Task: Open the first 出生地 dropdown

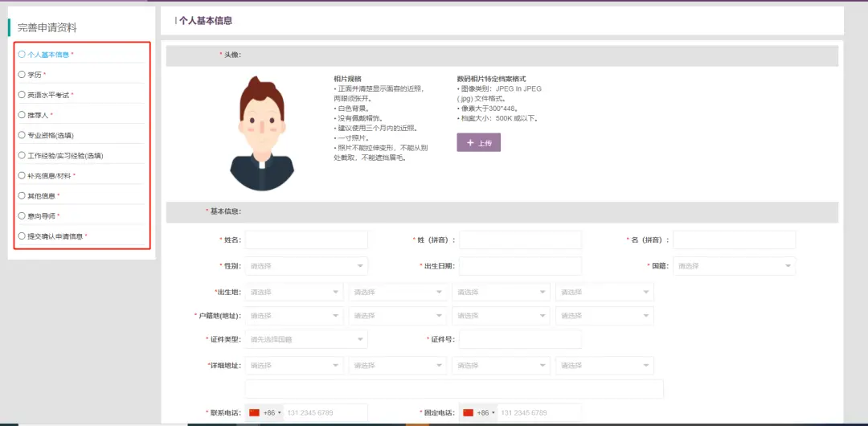Action: (294, 292)
